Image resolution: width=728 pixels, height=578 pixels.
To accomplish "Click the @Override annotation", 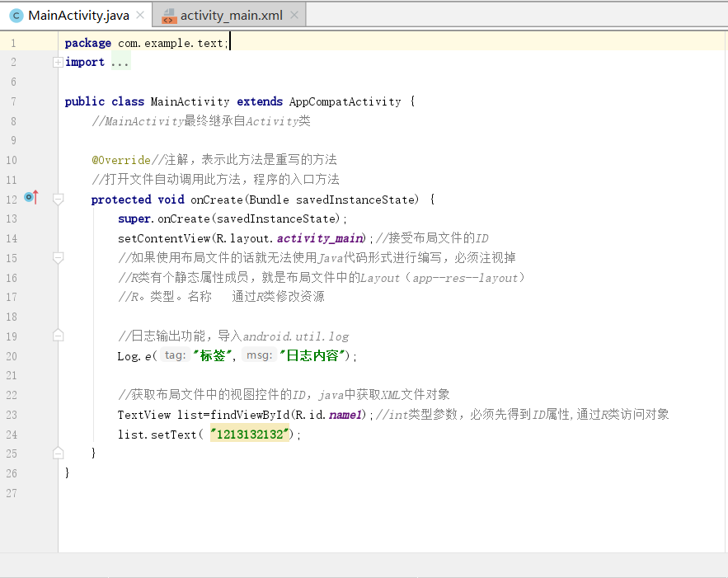I will pos(121,160).
